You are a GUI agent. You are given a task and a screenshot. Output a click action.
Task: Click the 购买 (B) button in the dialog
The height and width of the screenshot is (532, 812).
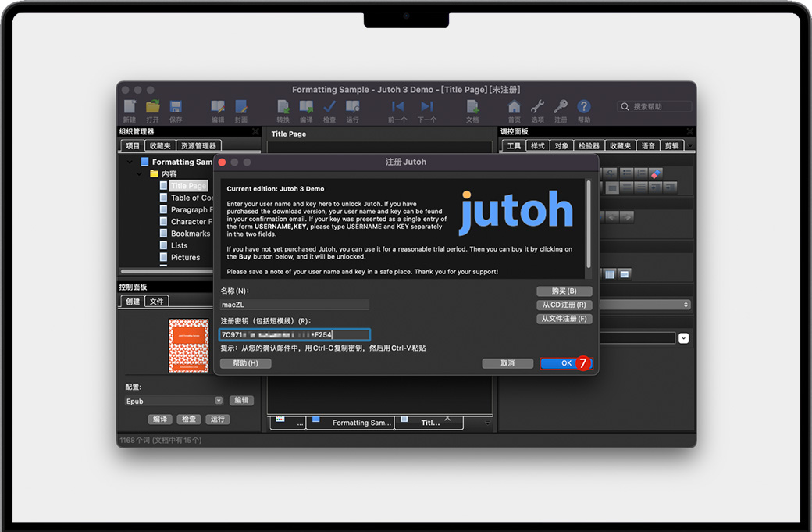point(564,291)
